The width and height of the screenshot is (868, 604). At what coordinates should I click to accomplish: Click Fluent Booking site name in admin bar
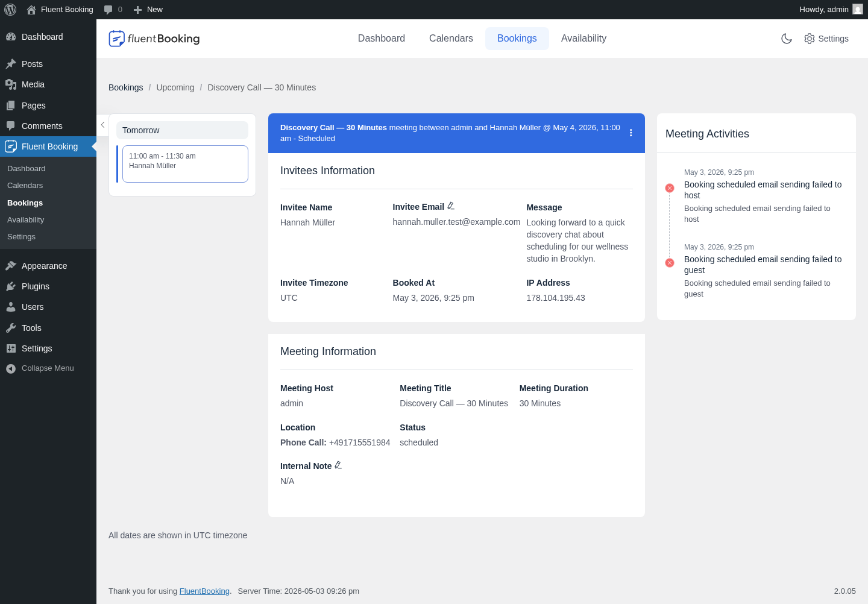pyautogui.click(x=67, y=10)
